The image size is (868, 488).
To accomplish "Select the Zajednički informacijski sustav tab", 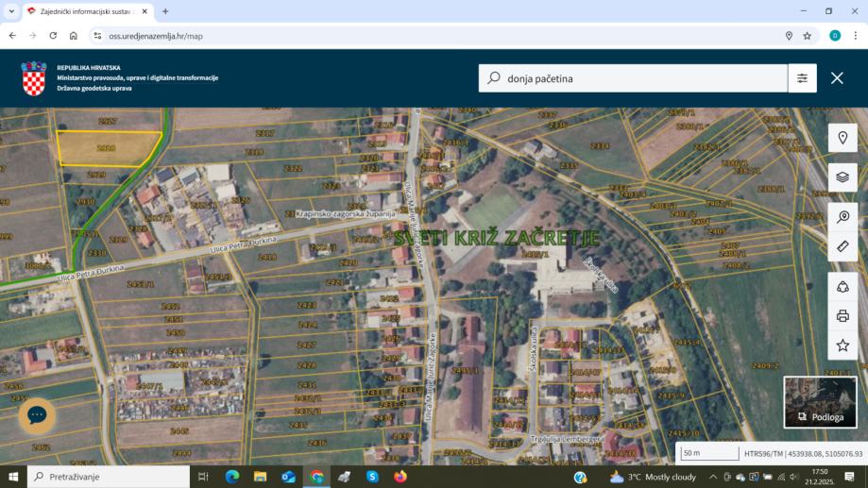I will point(88,11).
